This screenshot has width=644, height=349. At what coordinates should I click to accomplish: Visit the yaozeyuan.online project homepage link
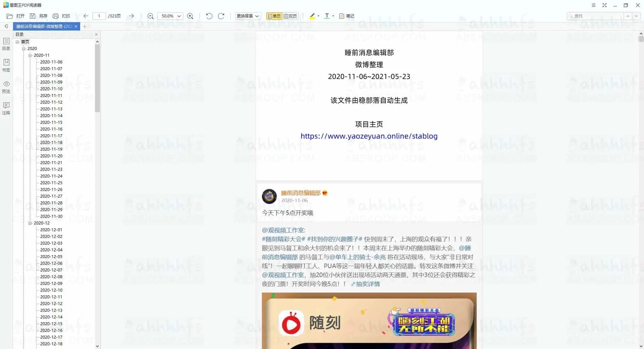pos(369,136)
